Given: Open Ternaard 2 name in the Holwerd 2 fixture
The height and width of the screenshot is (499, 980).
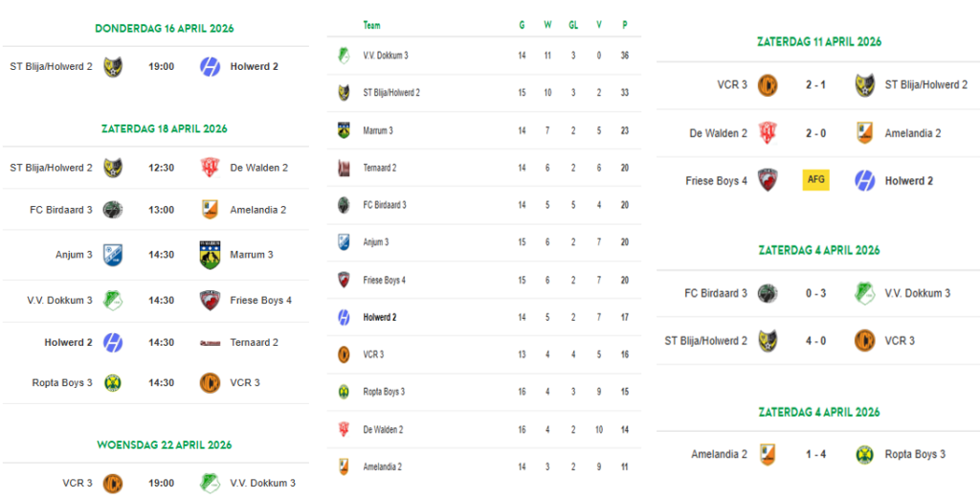Looking at the screenshot, I should 254,342.
